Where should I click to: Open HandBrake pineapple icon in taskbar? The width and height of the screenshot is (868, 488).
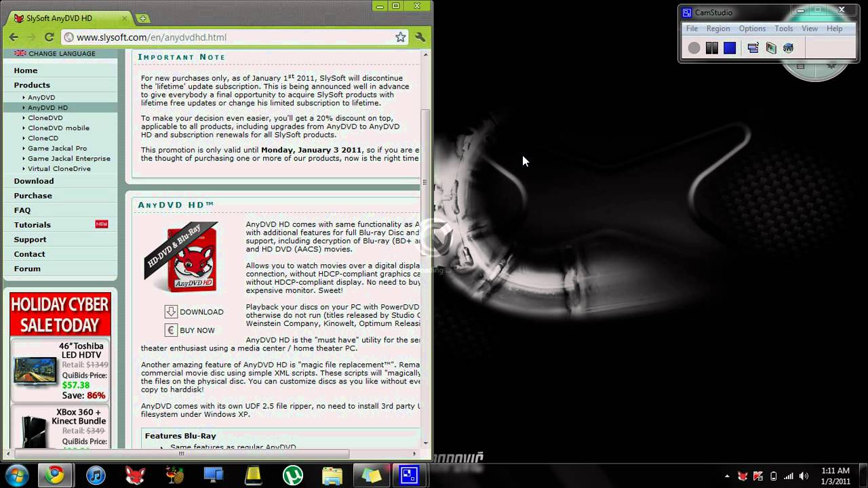(174, 476)
